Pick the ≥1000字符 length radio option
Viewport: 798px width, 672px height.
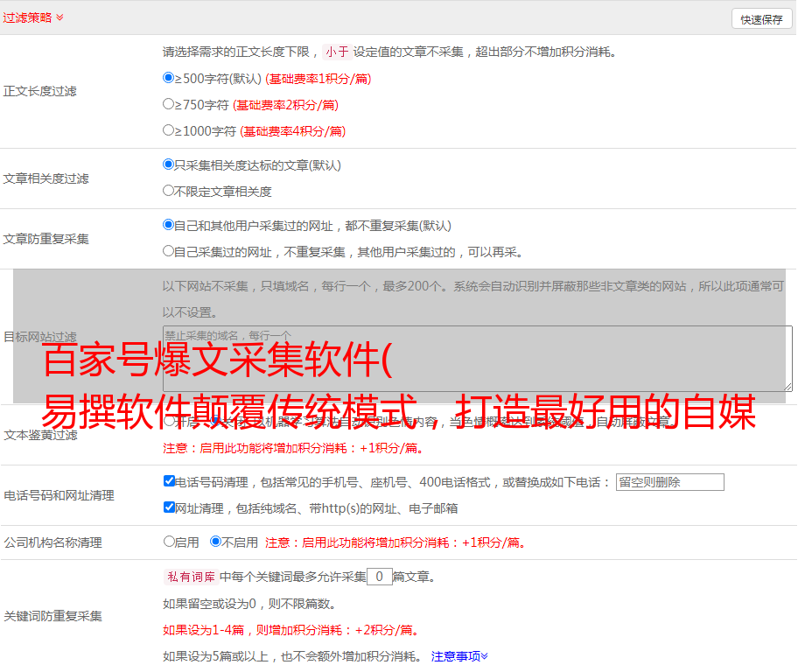[x=168, y=130]
